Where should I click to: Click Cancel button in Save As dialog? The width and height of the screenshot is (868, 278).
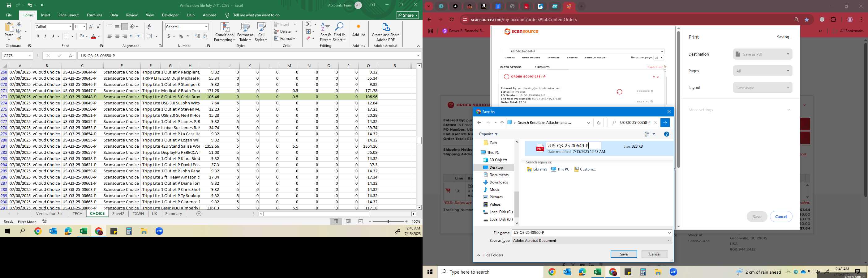click(x=655, y=254)
